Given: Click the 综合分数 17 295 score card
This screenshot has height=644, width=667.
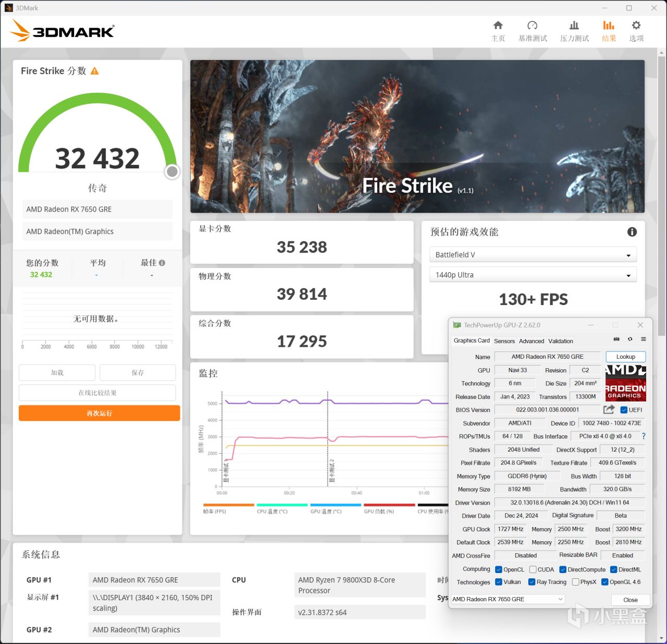Looking at the screenshot, I should tap(302, 337).
